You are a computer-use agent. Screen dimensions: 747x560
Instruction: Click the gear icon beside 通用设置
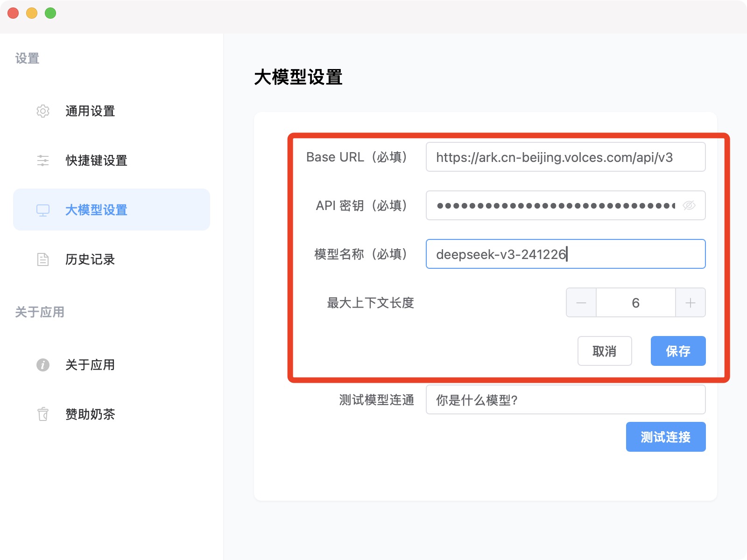tap(43, 111)
